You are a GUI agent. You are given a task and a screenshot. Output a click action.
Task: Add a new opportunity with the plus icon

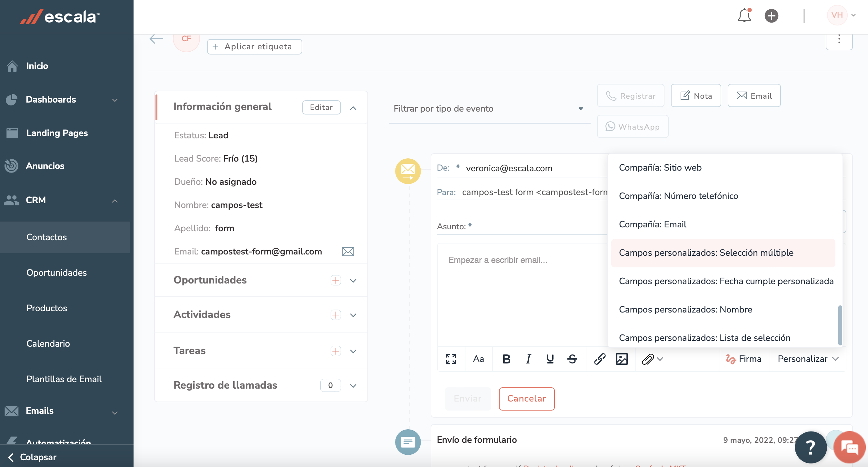click(335, 280)
